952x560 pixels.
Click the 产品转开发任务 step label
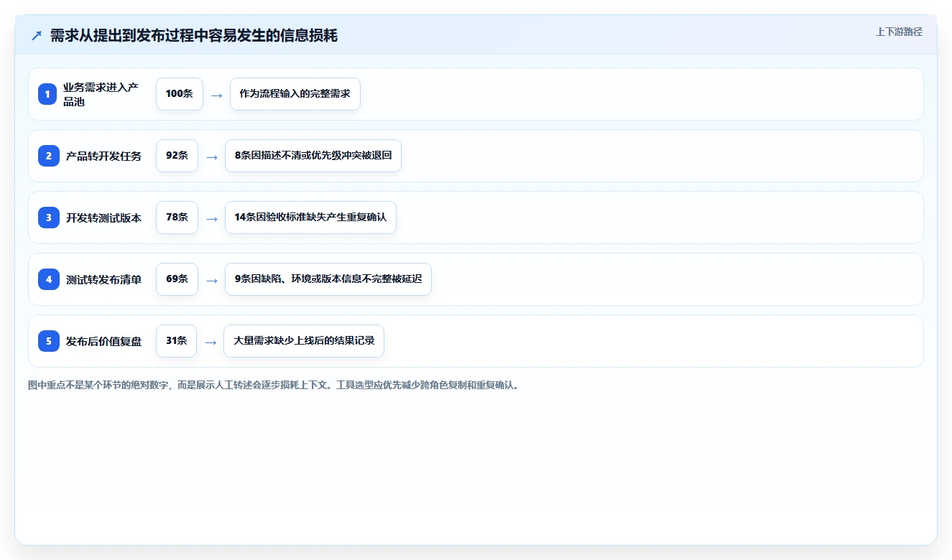[103, 156]
